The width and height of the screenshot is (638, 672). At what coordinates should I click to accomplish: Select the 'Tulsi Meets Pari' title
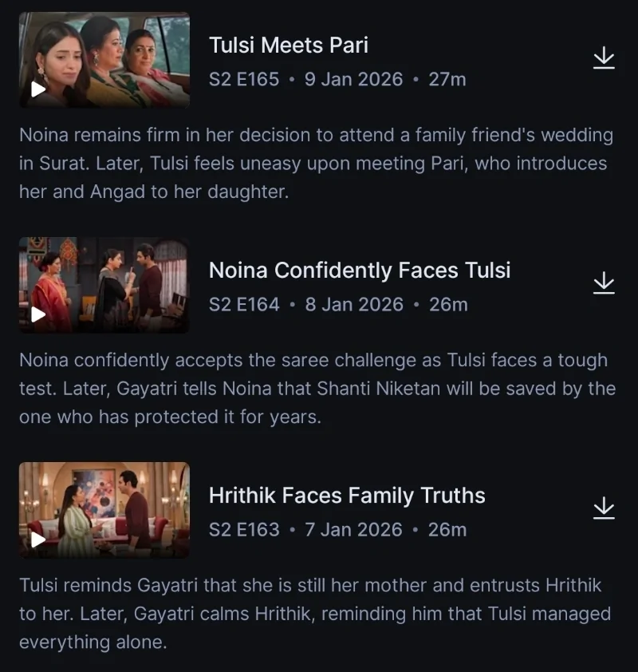(x=289, y=45)
